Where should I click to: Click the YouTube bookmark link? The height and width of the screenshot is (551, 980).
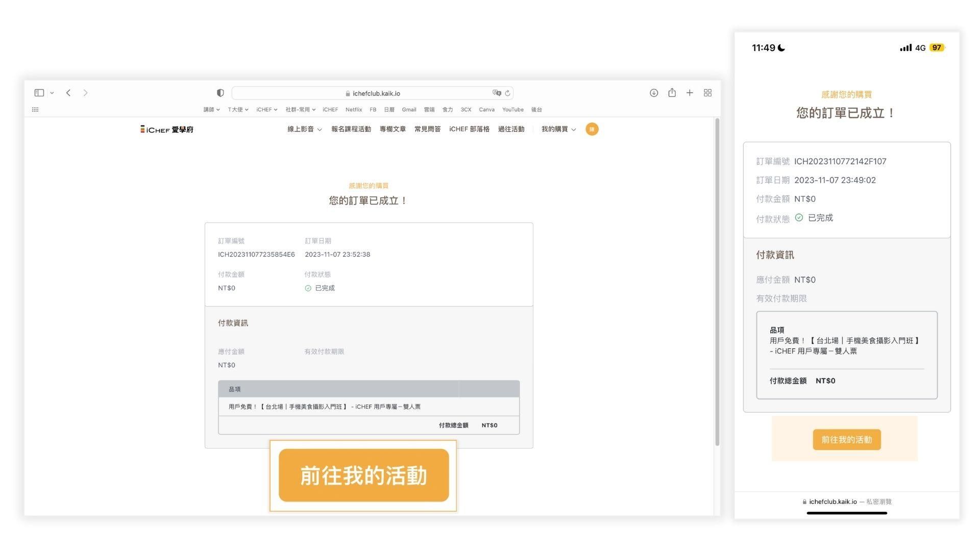(x=512, y=110)
